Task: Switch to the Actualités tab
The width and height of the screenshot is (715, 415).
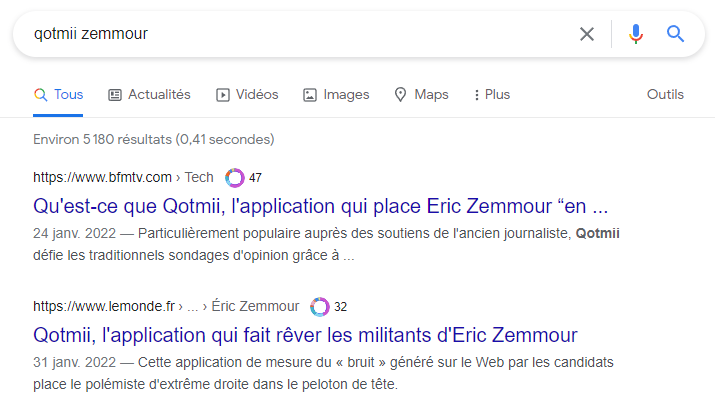Action: tap(159, 95)
